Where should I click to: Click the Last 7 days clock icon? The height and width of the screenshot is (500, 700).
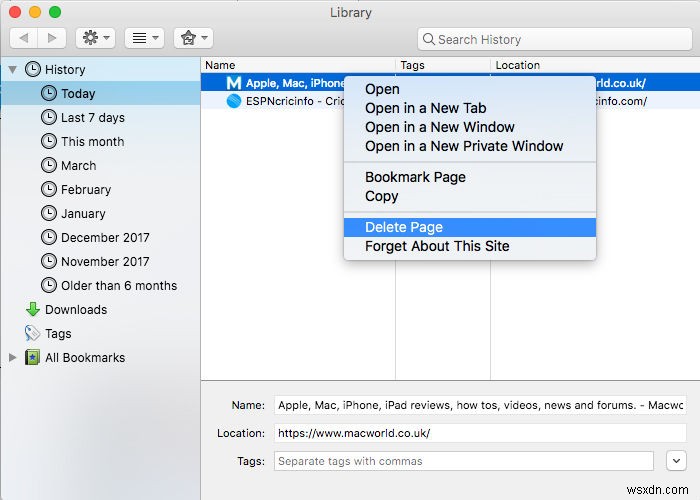pyautogui.click(x=49, y=118)
